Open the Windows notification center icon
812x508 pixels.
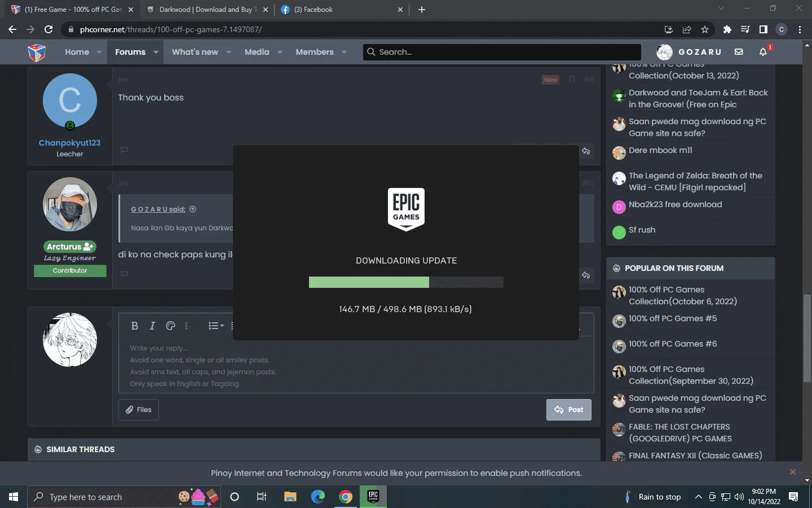(793, 497)
